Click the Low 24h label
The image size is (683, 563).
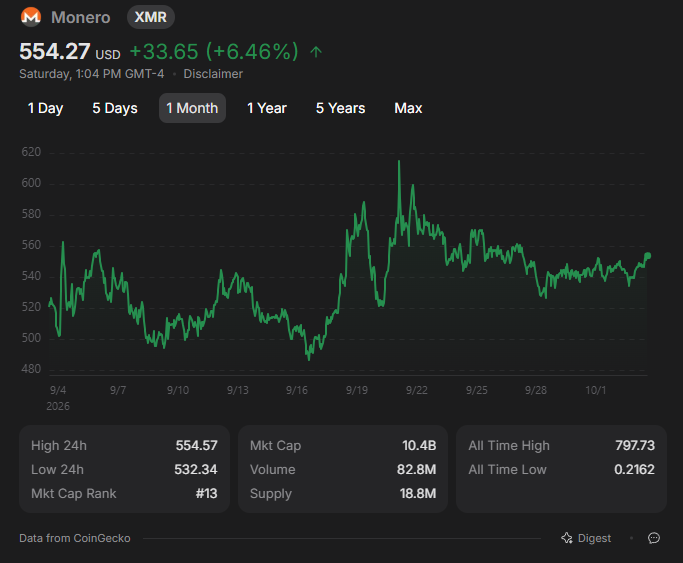pyautogui.click(x=57, y=469)
